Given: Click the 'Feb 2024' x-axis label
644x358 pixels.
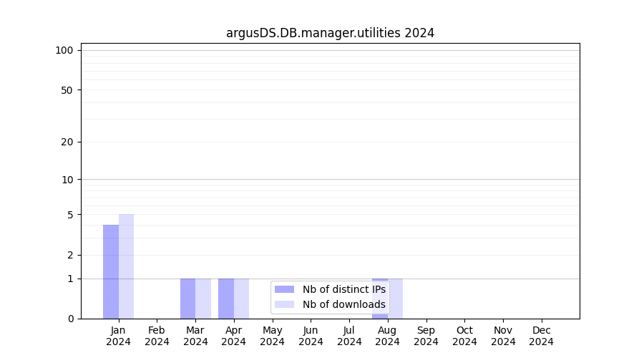Looking at the screenshot, I should (157, 336).
